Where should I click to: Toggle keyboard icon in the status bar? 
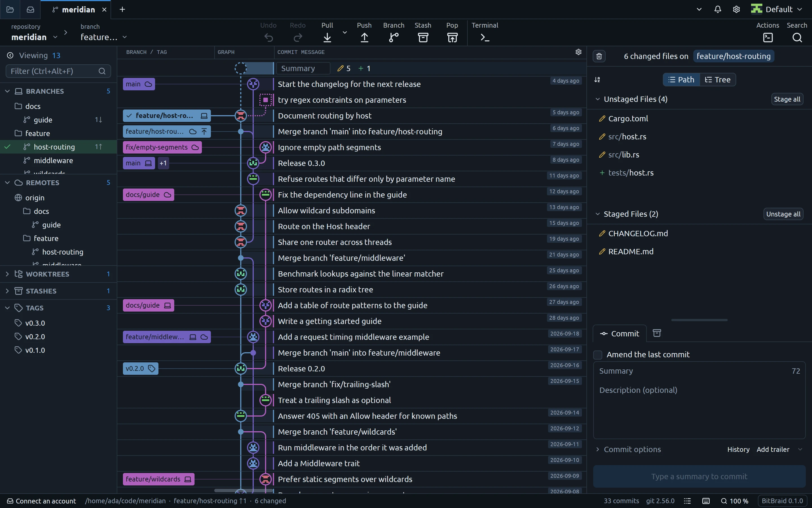pyautogui.click(x=706, y=501)
